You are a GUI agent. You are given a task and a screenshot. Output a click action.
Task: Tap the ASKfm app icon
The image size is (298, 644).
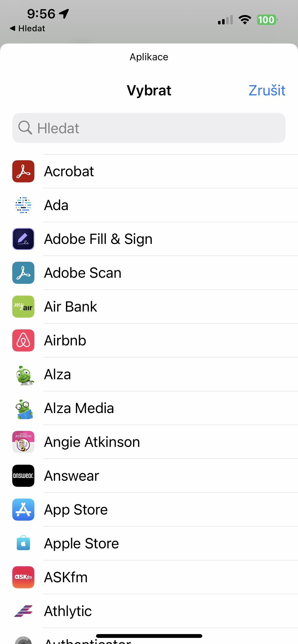point(23,577)
